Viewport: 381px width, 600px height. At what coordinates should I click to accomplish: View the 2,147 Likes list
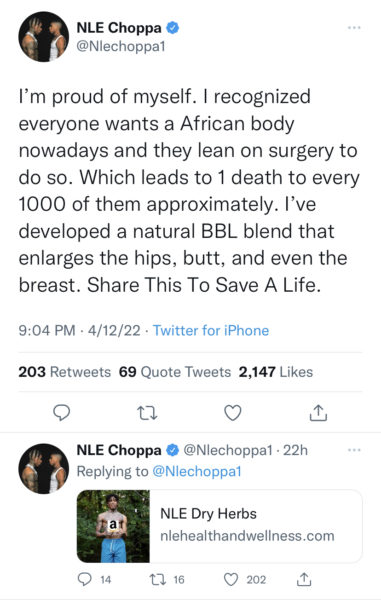[276, 372]
